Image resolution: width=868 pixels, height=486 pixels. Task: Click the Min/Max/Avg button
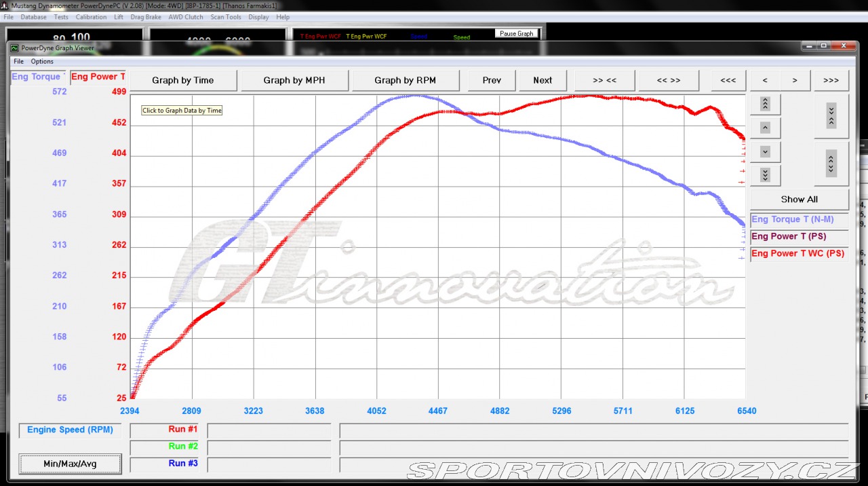[71, 464]
